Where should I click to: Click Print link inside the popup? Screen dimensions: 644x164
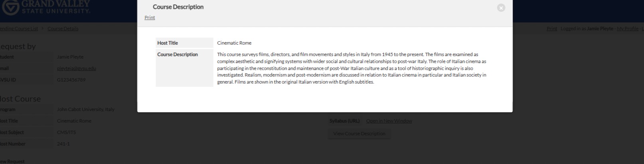[x=150, y=18]
